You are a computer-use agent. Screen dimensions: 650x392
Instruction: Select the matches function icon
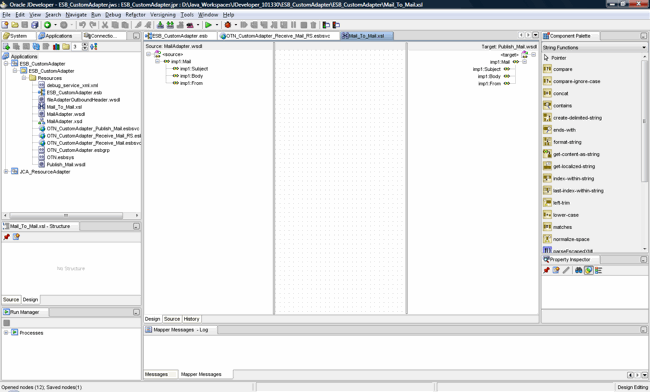(x=547, y=227)
